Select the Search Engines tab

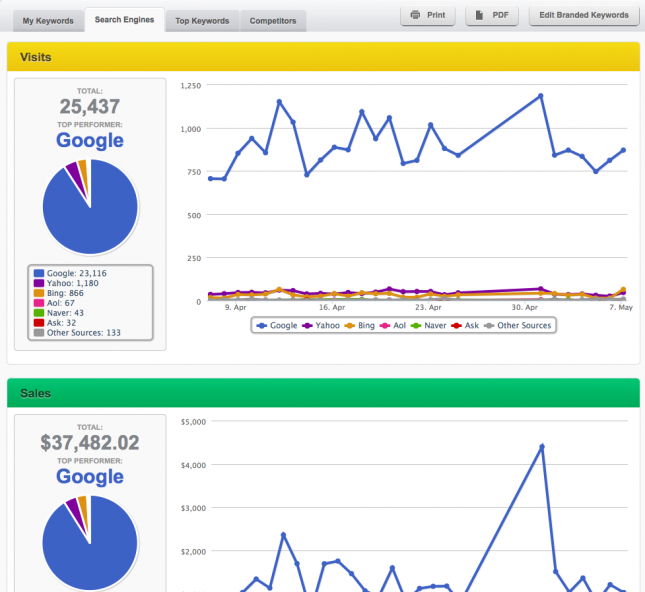124,20
